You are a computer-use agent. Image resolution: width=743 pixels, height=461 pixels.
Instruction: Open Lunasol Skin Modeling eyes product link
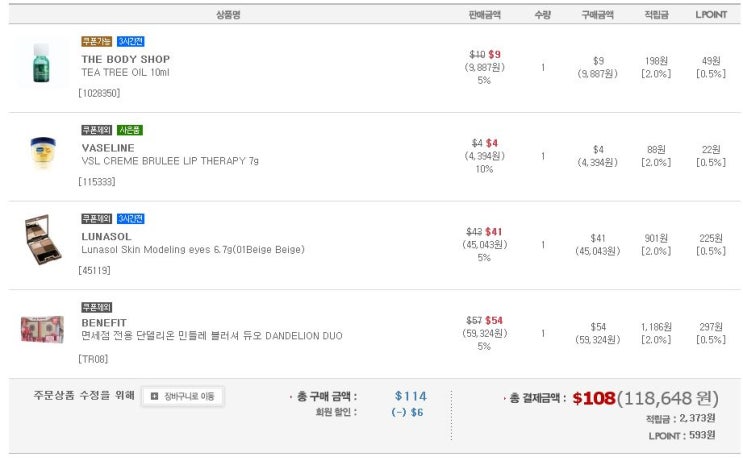[192, 250]
